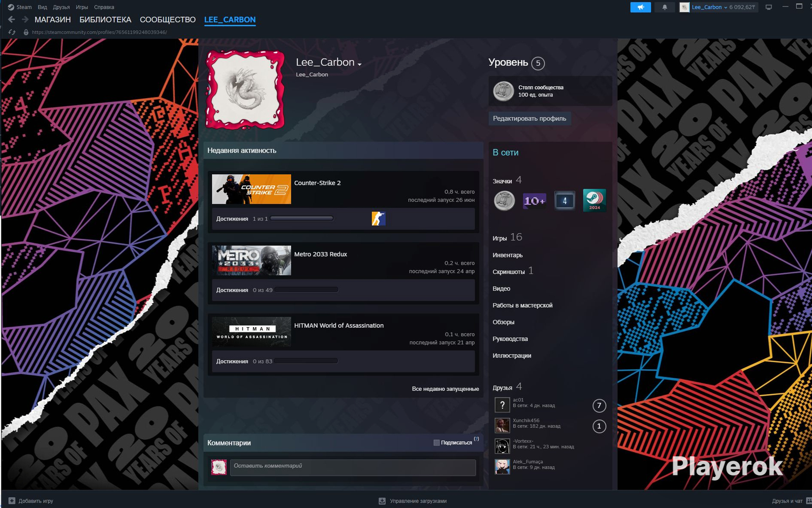Click friend Xunchik456's avatar
Viewport: 812px width, 508px height.
pyautogui.click(x=502, y=425)
